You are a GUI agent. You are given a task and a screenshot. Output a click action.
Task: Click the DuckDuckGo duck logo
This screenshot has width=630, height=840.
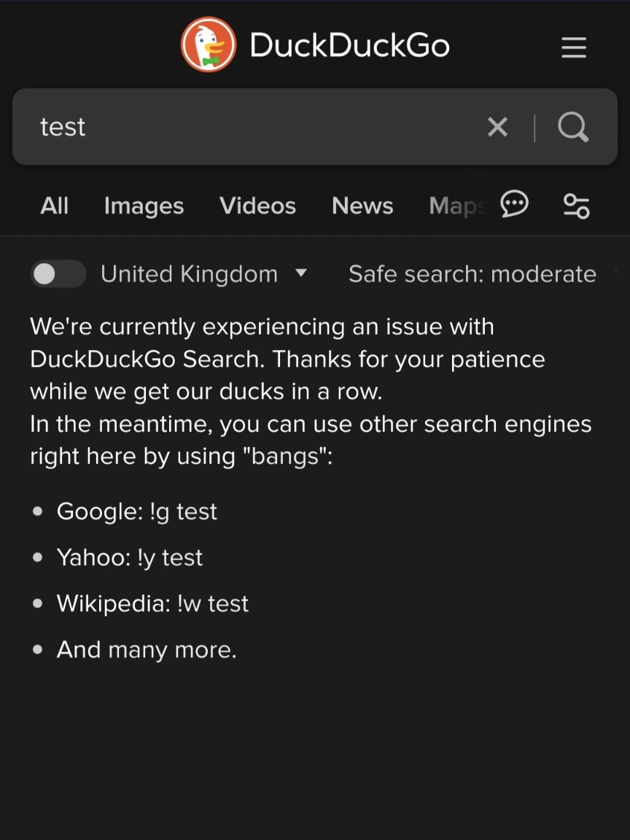click(x=209, y=45)
